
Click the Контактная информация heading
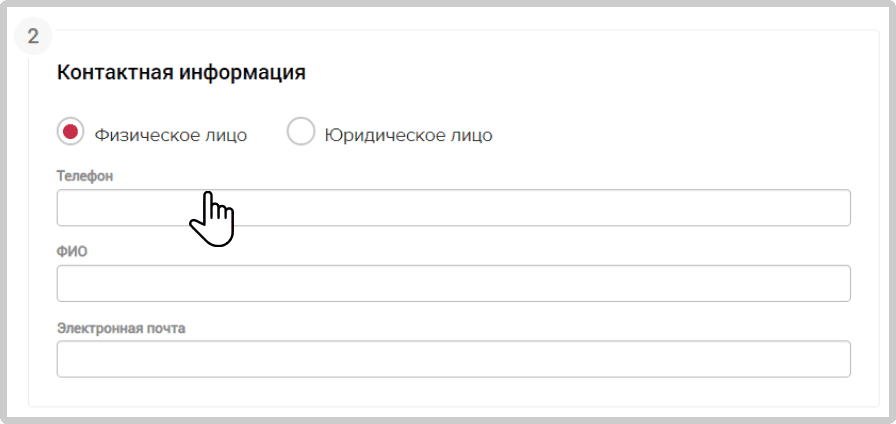181,74
